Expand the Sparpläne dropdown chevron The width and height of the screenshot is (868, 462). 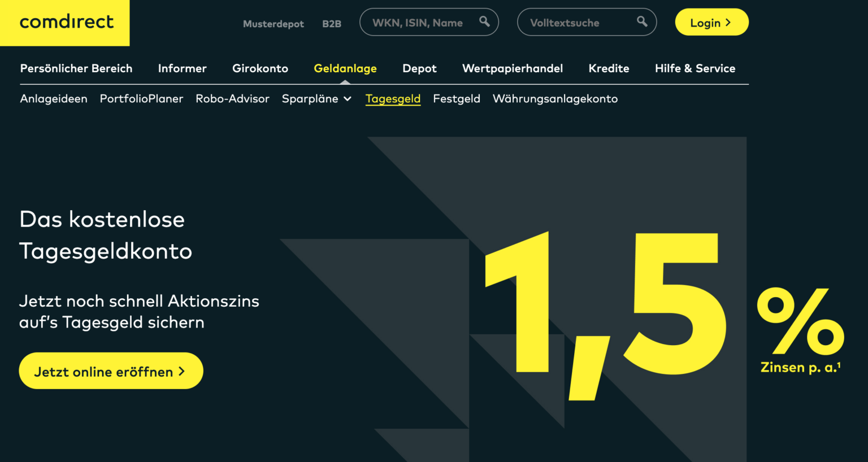348,99
